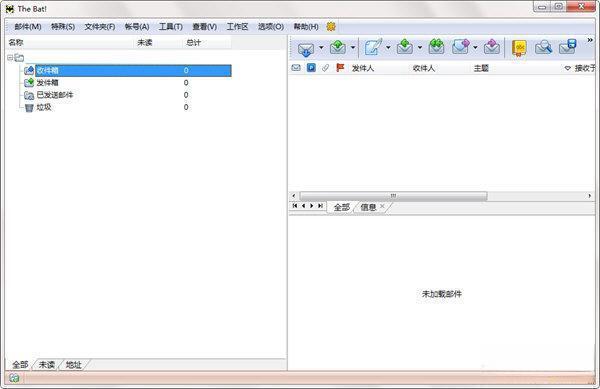Open the 文件夹(F) menu
The image size is (600, 389).
click(x=100, y=27)
